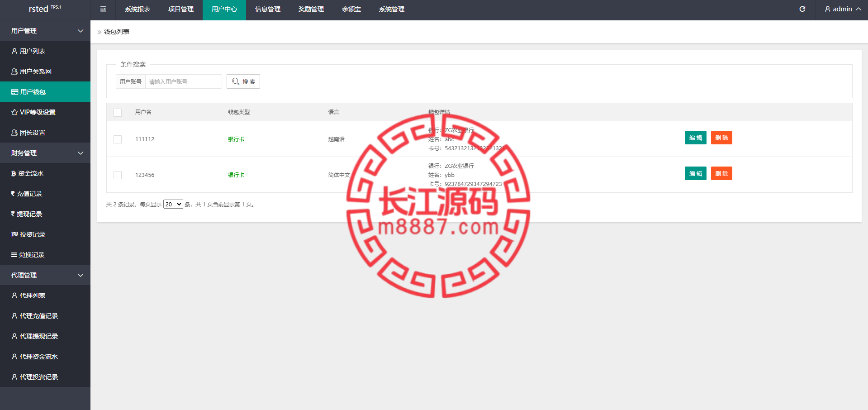Open 余额宝 top menu
Screen dimensions: 868x410
pos(351,9)
